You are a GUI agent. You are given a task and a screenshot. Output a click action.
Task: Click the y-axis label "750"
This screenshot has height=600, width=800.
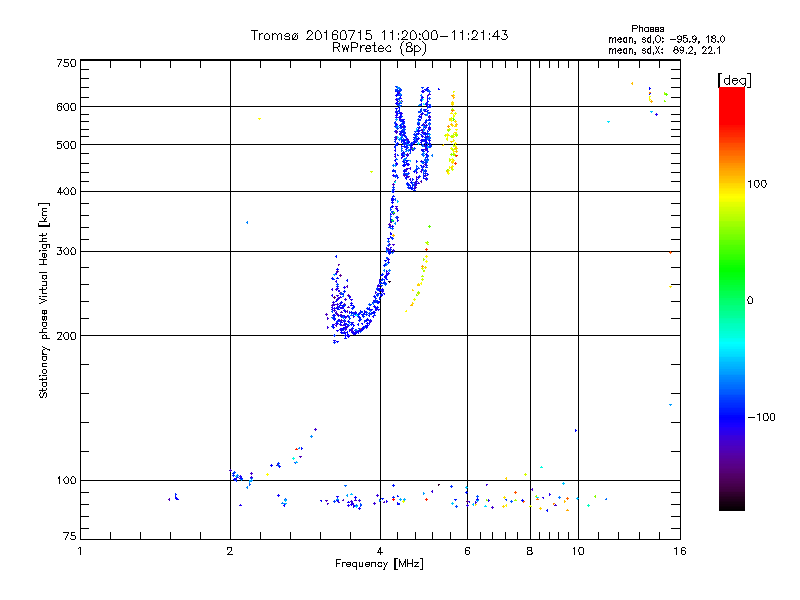click(67, 63)
